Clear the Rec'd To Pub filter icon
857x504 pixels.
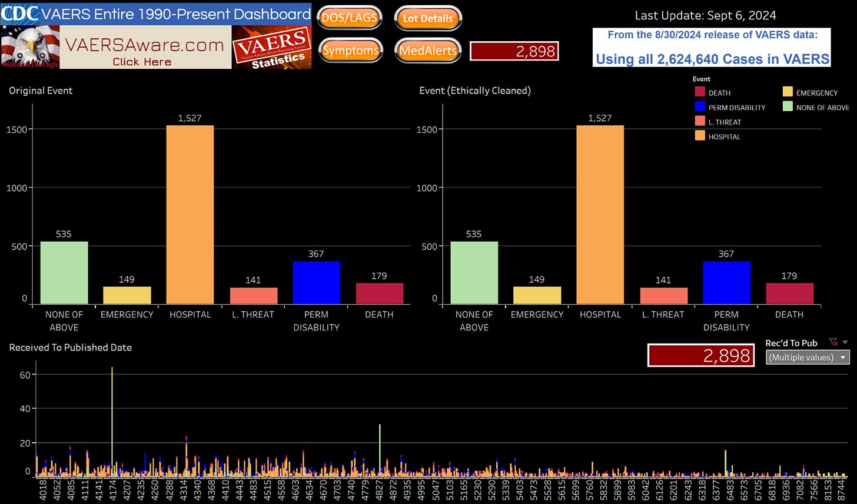(x=833, y=342)
